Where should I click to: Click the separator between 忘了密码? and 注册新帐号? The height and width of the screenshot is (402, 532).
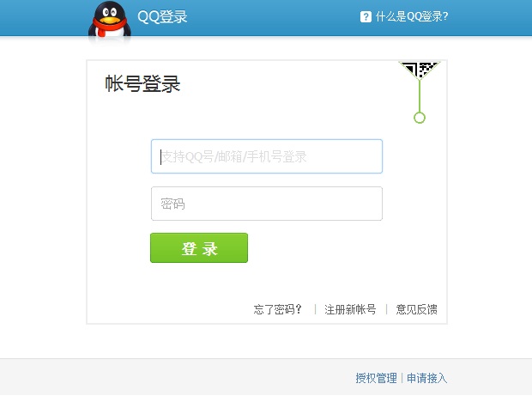click(x=315, y=309)
